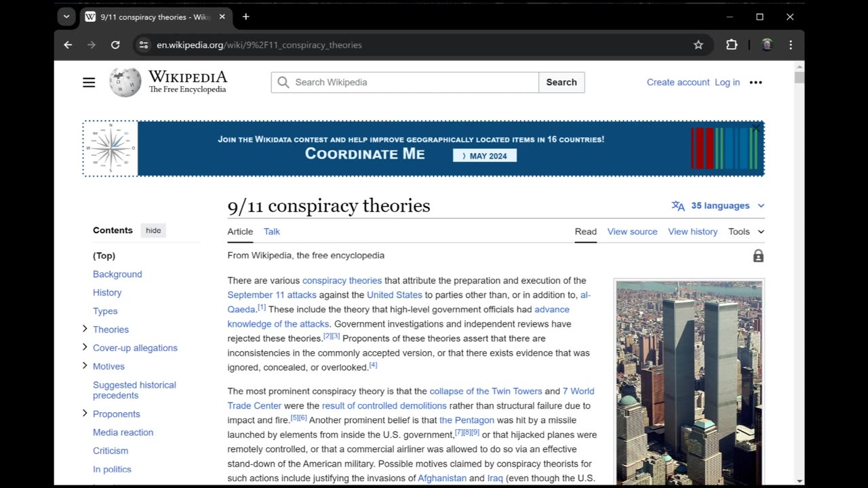Open site information icon in address bar
The width and height of the screenshot is (868, 488).
[143, 45]
